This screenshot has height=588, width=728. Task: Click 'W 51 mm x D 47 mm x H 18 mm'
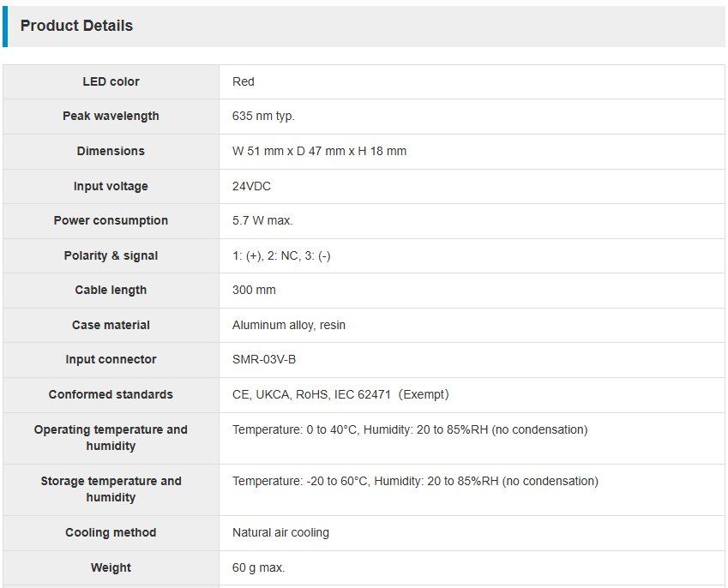[320, 152]
